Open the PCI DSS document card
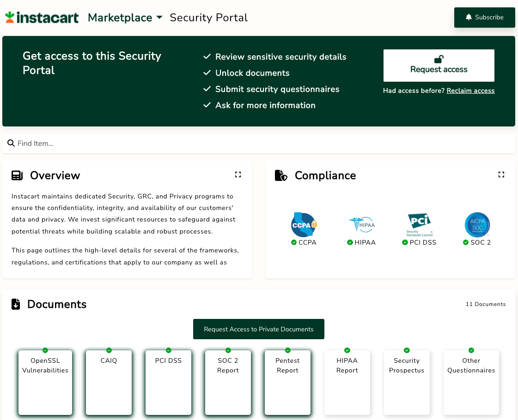 (x=169, y=383)
